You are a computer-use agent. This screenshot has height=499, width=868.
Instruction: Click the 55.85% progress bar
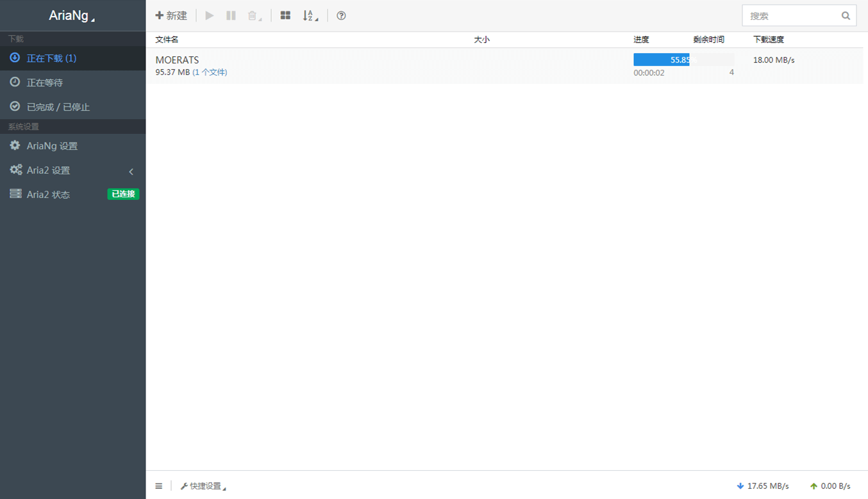tap(683, 60)
